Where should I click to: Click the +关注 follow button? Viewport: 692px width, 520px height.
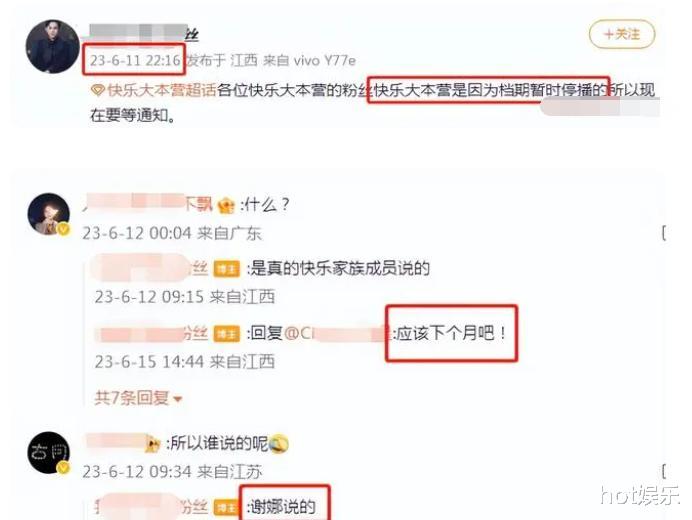(x=621, y=34)
